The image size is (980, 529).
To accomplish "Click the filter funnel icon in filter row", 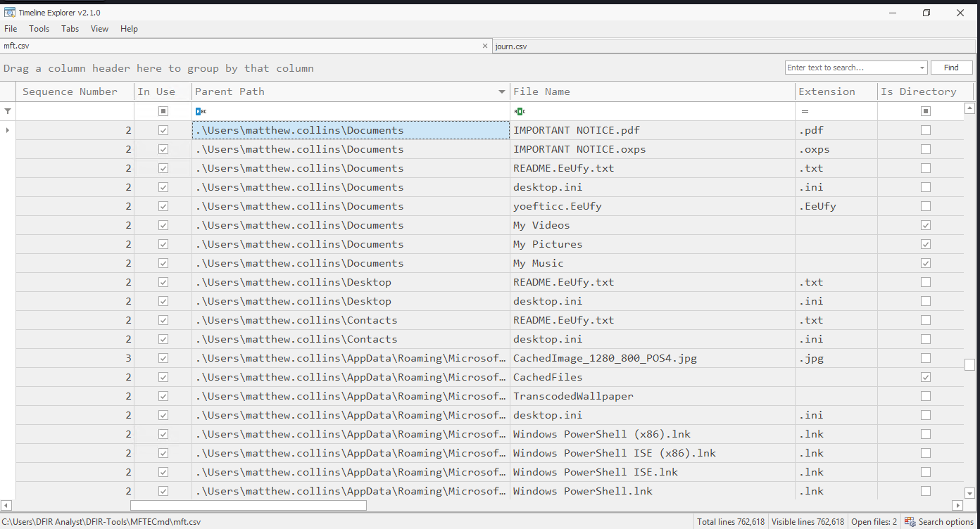I will click(x=8, y=111).
